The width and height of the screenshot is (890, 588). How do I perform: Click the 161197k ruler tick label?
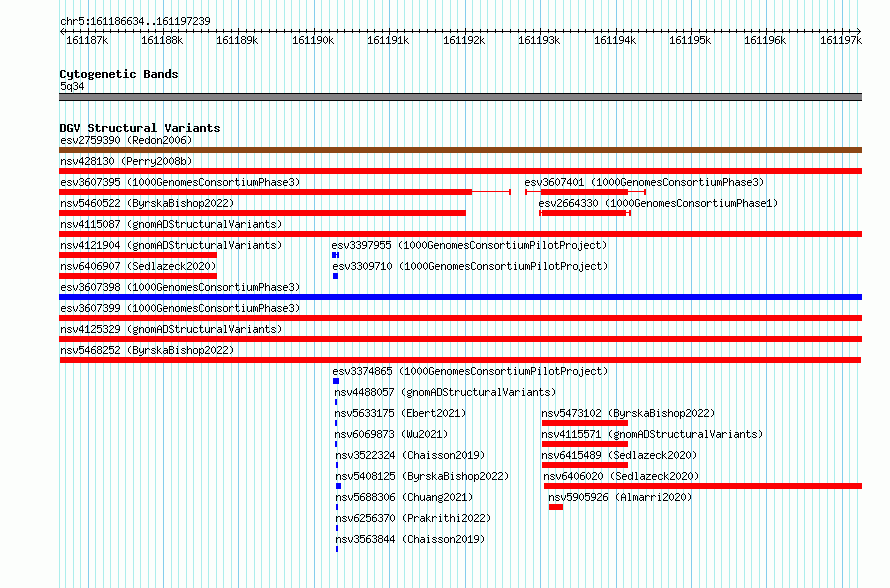tap(841, 40)
